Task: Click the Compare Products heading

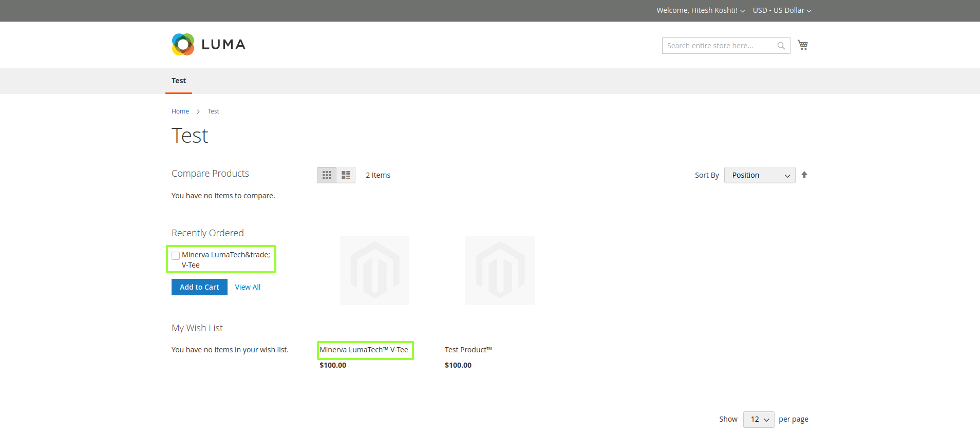Action: (210, 174)
